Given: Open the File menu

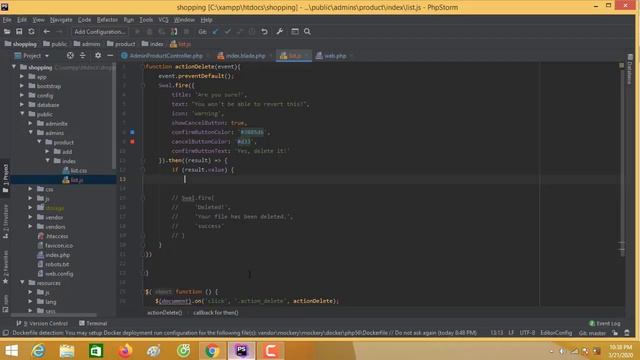Looking at the screenshot, I should [x=7, y=20].
